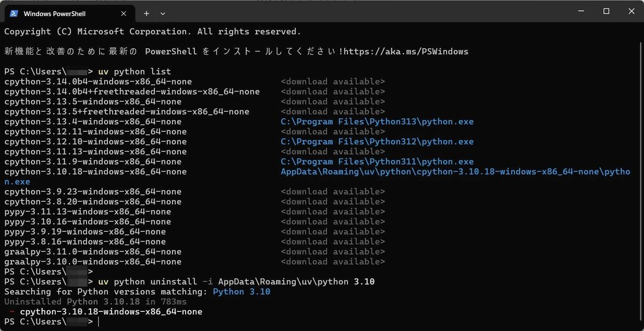644x331 pixels.
Task: Click cpython-3.11.9-windows-x86_64-none entry
Action: (93, 162)
